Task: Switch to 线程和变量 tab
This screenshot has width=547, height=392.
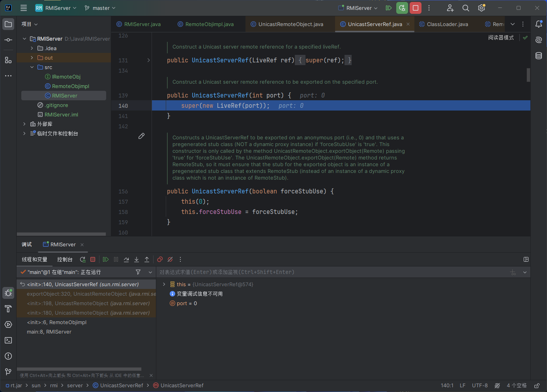Action: [34, 259]
